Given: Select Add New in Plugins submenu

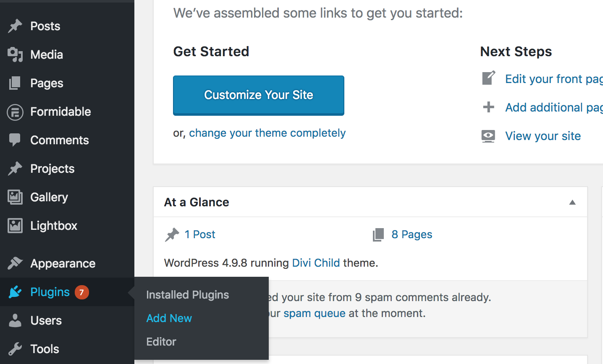Looking at the screenshot, I should pos(169,318).
